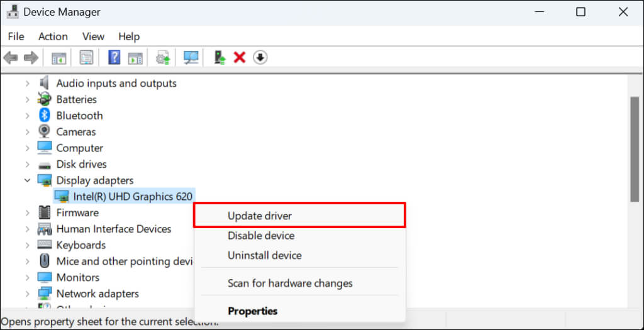Click the Intel UHD Graphics 620 adapter icon
The width and height of the screenshot is (644, 330).
pos(62,197)
